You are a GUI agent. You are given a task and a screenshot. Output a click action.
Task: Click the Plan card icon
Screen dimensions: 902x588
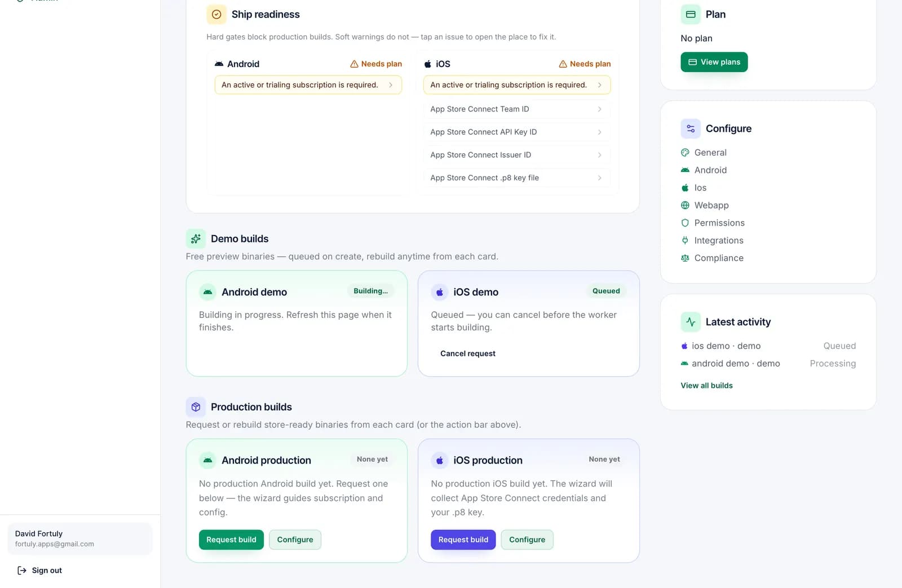pyautogui.click(x=691, y=15)
